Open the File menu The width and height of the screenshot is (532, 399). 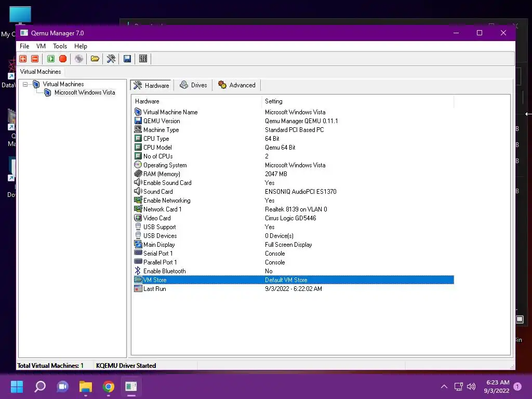(x=24, y=46)
